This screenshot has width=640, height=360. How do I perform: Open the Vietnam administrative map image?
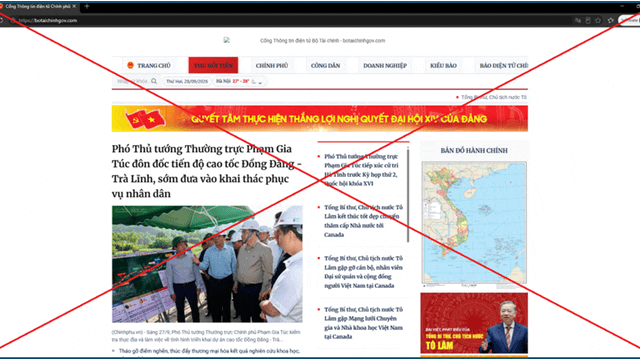point(474,223)
